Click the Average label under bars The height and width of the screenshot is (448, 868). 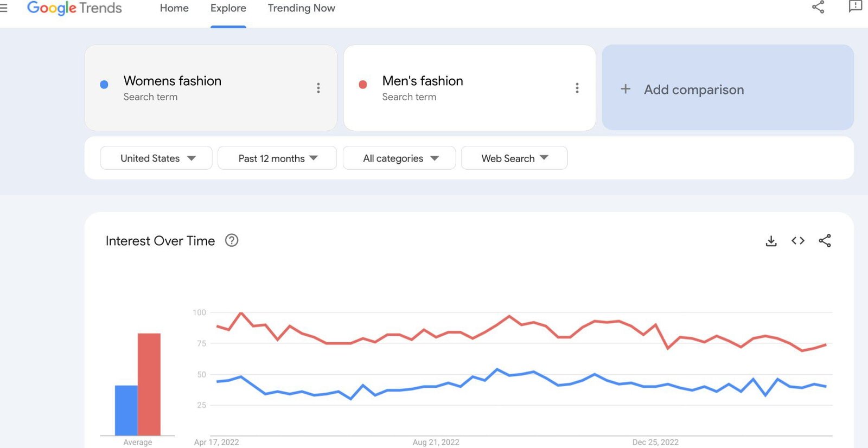(x=138, y=442)
